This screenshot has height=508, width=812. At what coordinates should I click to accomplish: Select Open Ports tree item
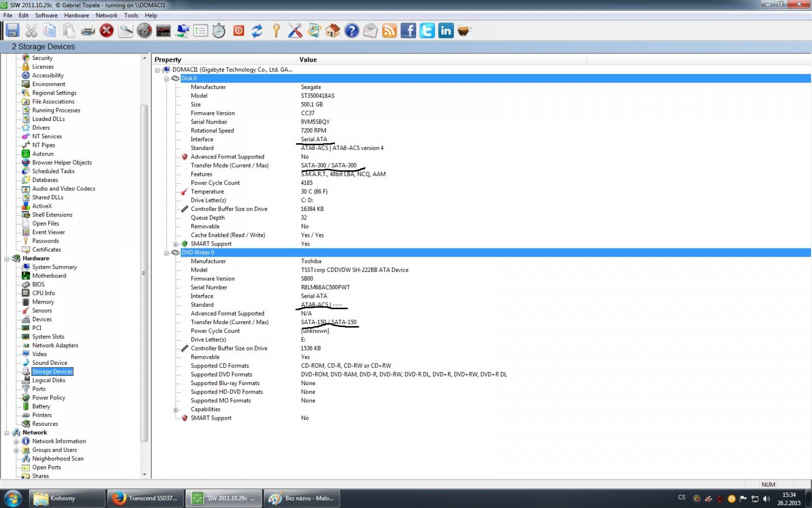click(46, 468)
